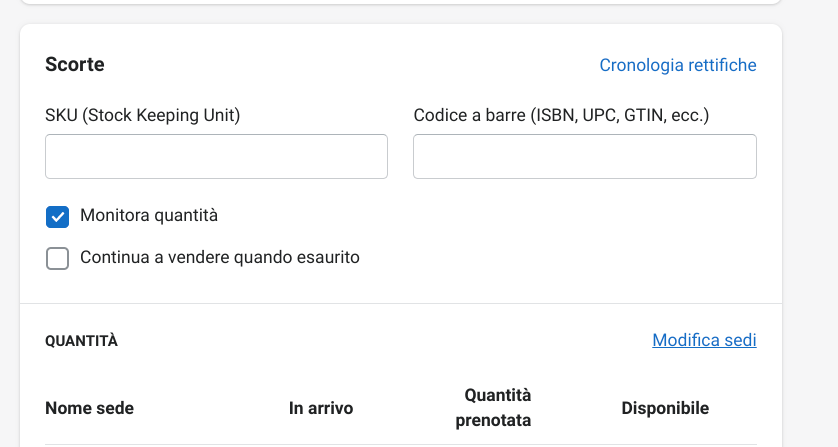The image size is (838, 447).
Task: Click the Monitora quantità label text
Action: click(149, 215)
